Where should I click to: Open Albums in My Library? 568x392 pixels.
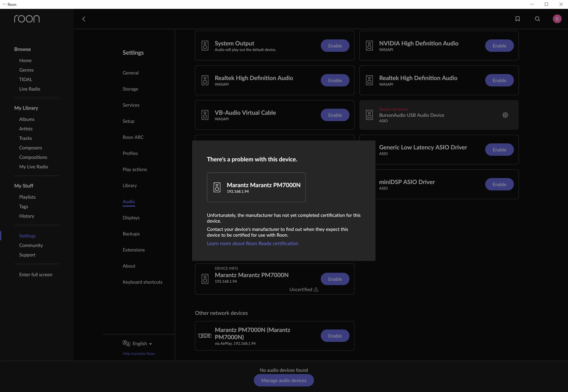(x=27, y=119)
